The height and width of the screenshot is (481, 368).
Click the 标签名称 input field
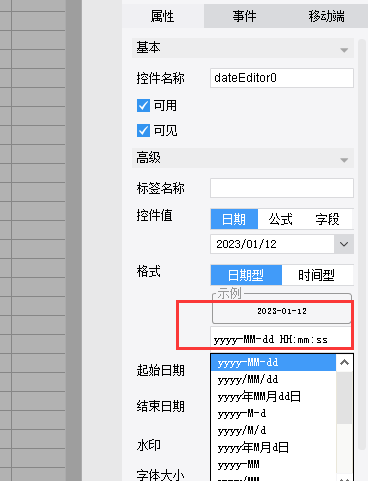coord(282,188)
